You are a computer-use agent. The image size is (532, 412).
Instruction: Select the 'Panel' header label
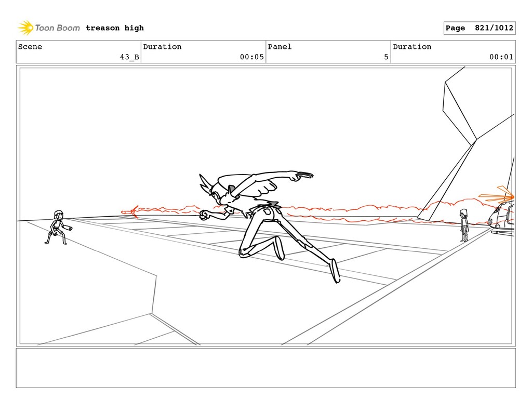[x=280, y=46]
